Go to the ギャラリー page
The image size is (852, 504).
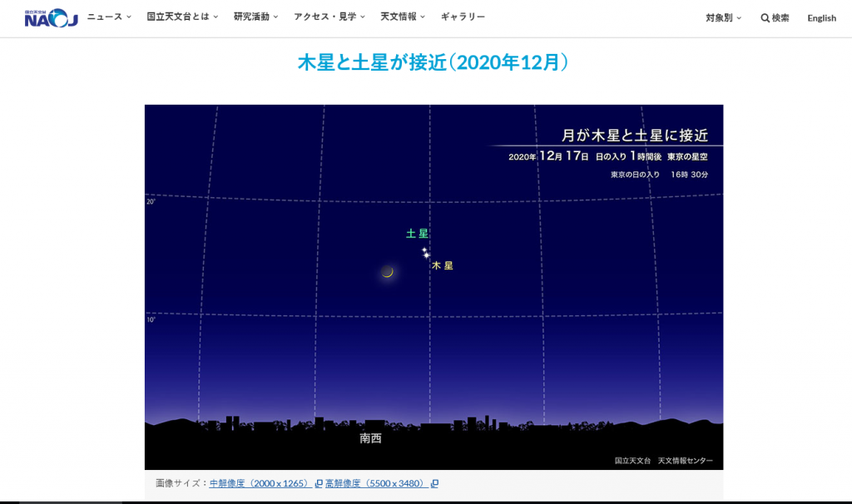463,17
